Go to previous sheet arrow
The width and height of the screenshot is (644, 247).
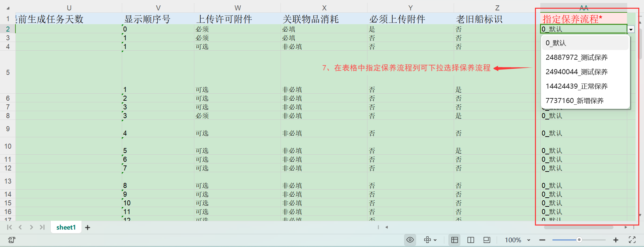(20, 227)
